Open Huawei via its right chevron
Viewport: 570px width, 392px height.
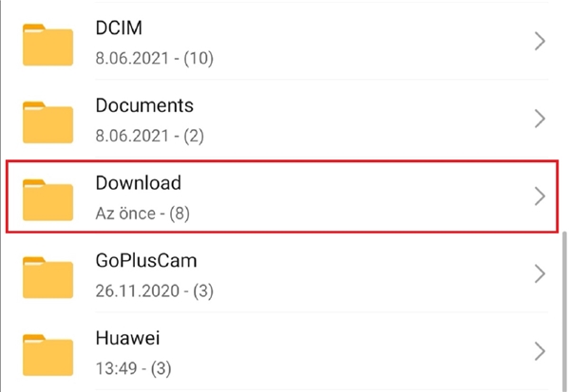(x=540, y=351)
